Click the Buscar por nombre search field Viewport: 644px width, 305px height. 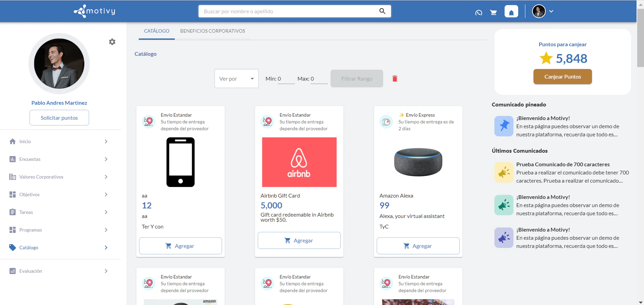(289, 11)
